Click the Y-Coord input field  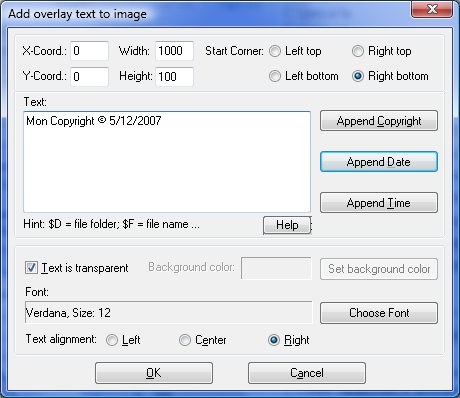[89, 77]
